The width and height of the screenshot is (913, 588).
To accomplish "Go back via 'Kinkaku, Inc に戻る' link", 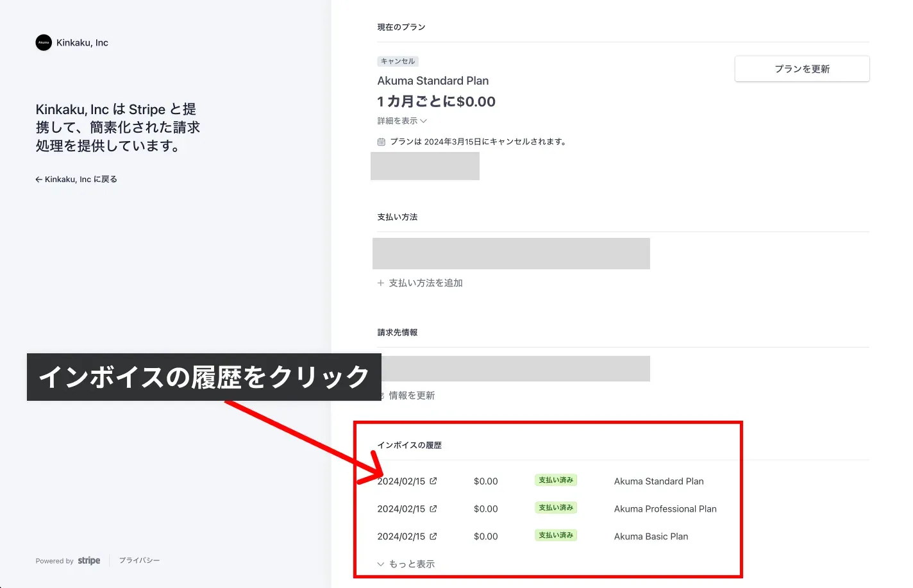I will [x=76, y=180].
